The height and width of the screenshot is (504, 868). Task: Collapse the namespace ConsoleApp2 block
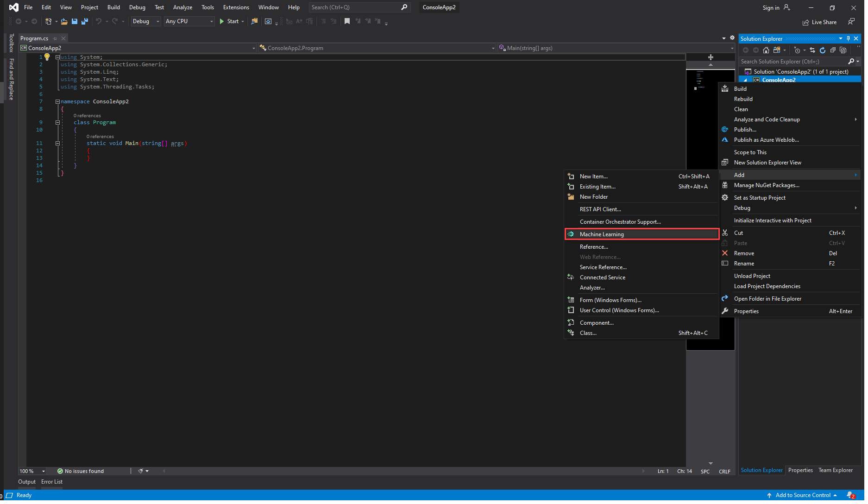click(58, 101)
